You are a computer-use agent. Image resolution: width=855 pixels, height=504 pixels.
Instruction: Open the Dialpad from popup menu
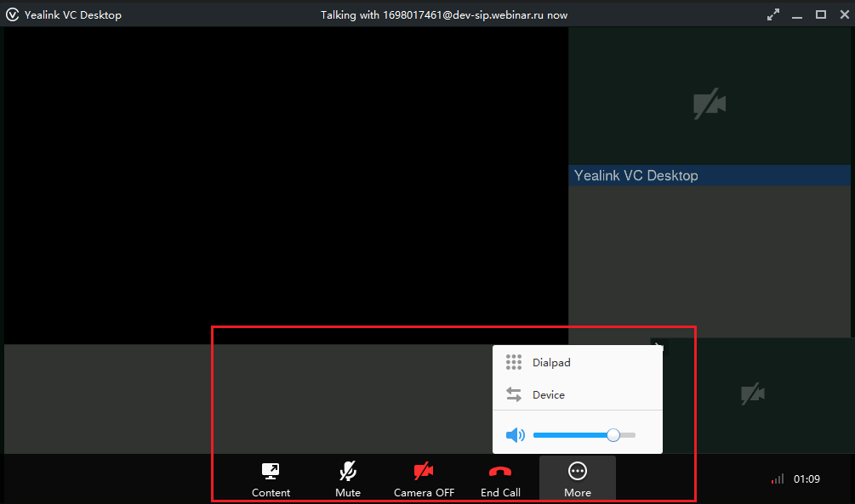coord(578,362)
